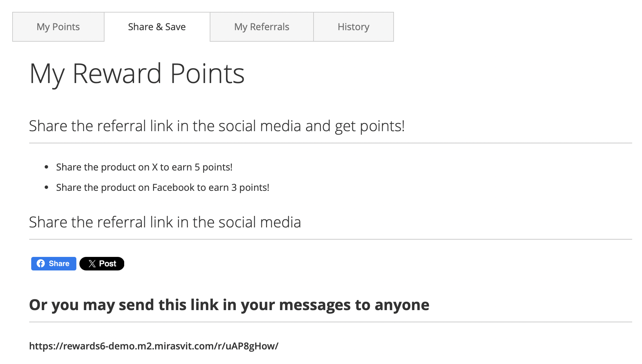Click the 'Share the product on X' bullet text
The image size is (642, 364).
tap(144, 167)
